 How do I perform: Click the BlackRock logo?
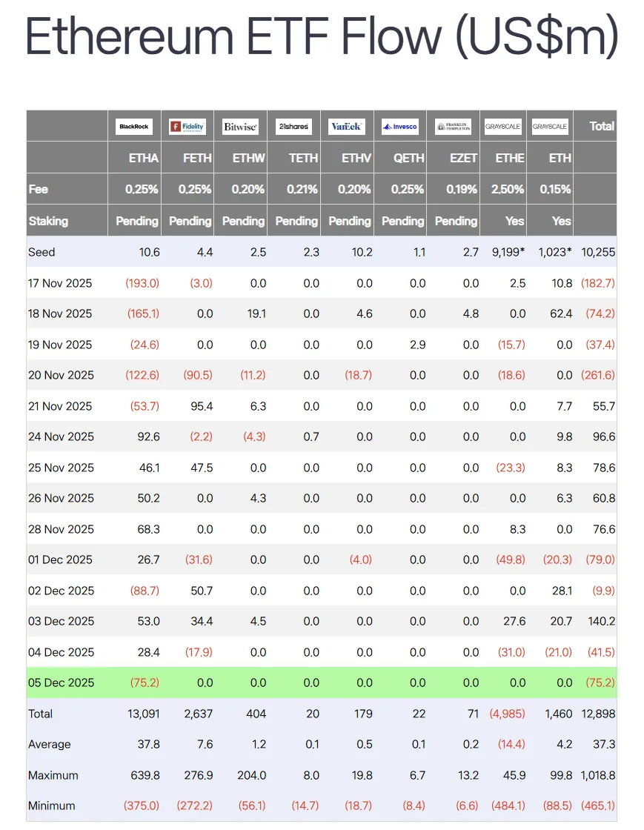click(x=133, y=127)
